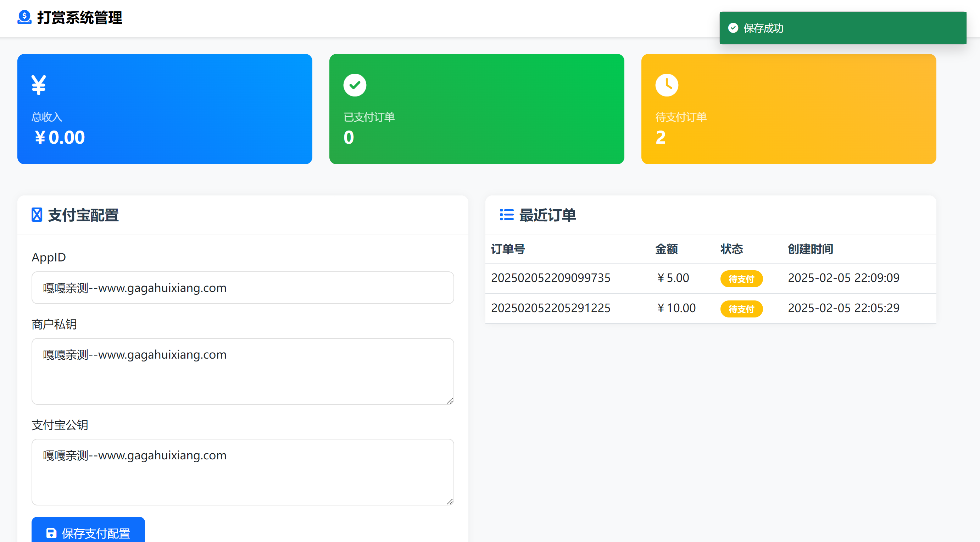This screenshot has width=980, height=542.
Task: Focus the 商户私钥 textarea
Action: tap(243, 371)
